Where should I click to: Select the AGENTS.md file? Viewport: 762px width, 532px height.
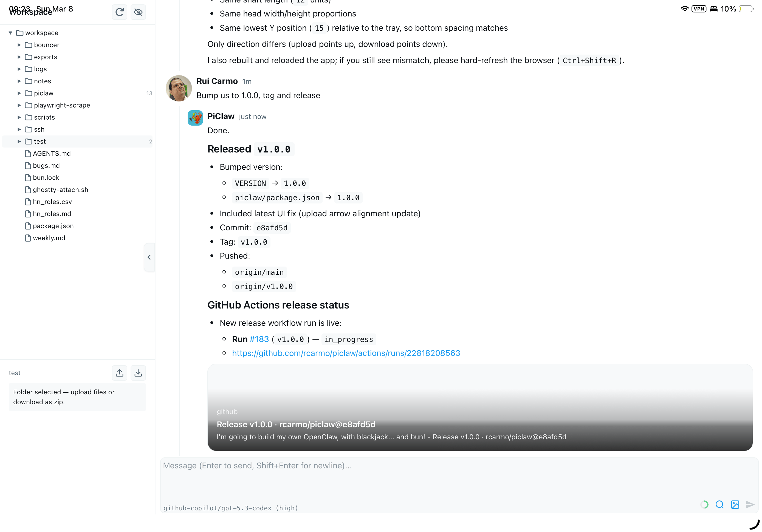click(x=52, y=153)
